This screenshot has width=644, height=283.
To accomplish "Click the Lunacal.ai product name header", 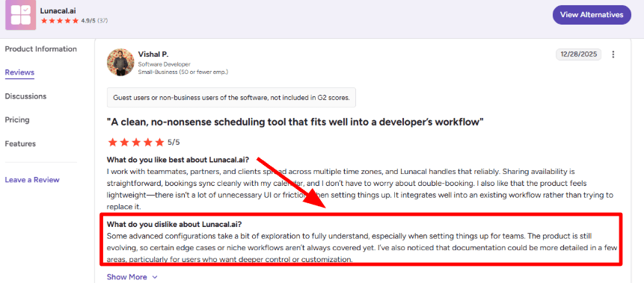I will [58, 10].
